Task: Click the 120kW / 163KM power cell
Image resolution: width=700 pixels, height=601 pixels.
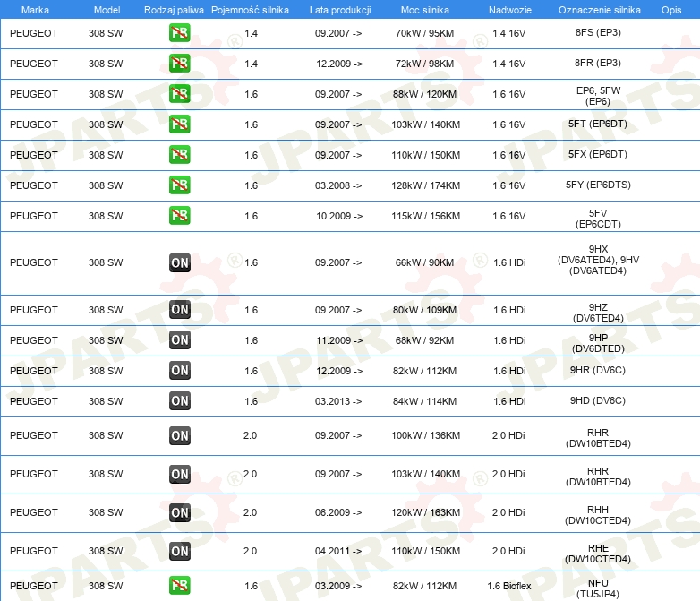Action: (425, 512)
